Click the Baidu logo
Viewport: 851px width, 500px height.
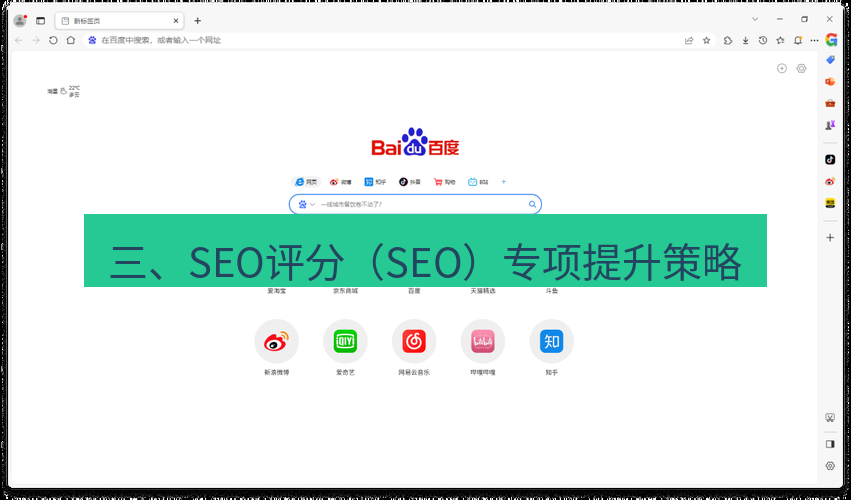click(x=415, y=142)
